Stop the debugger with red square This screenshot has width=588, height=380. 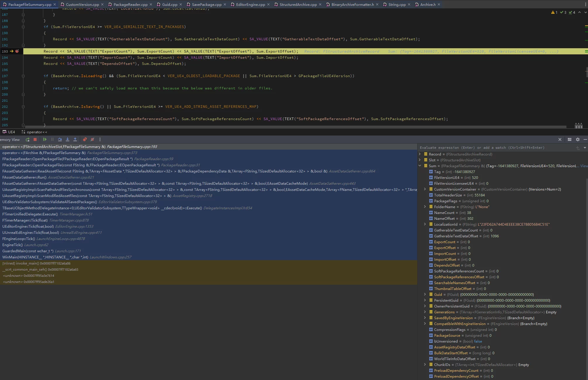pyautogui.click(x=35, y=140)
